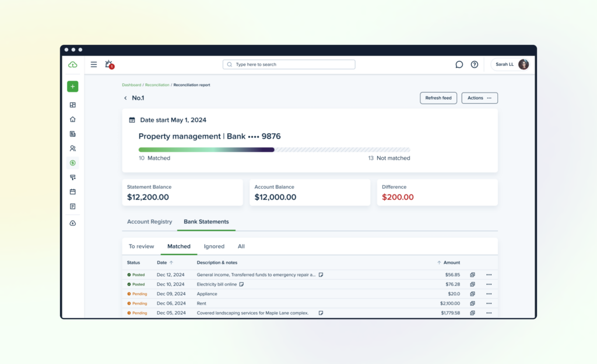Image resolution: width=597 pixels, height=364 pixels.
Task: Open the help question mark icon
Action: [475, 64]
